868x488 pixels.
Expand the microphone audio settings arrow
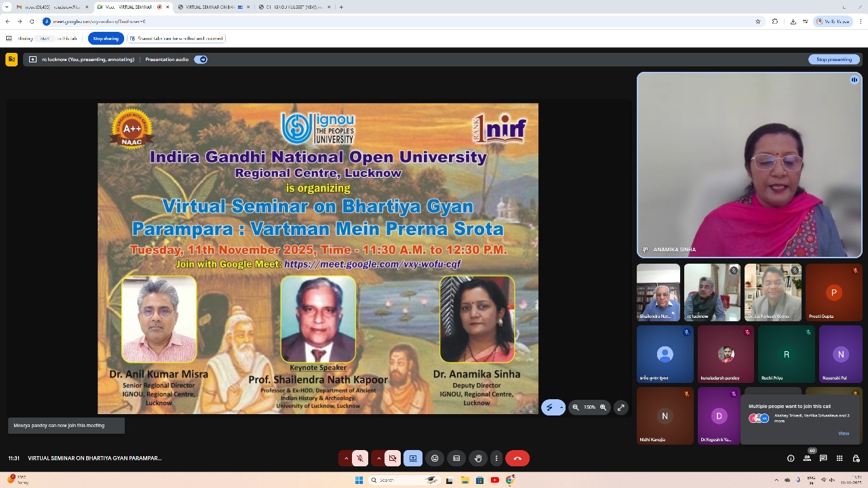pos(346,459)
